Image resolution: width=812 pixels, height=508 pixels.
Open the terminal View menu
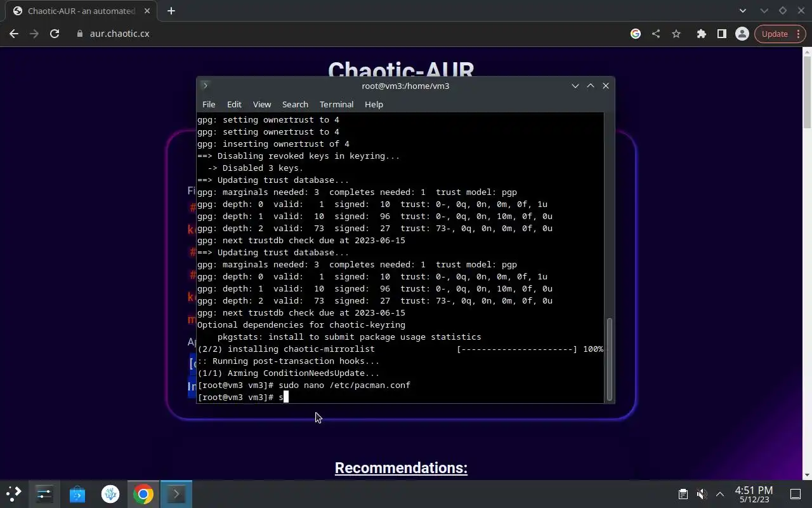pos(262,104)
